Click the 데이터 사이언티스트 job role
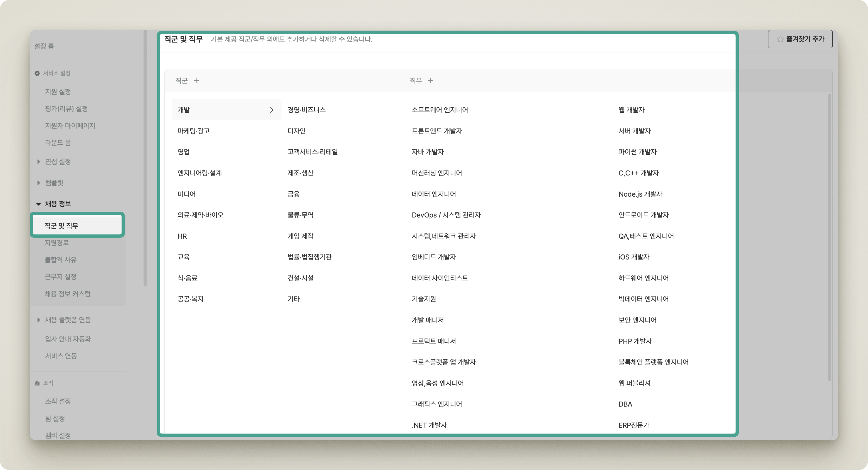 tap(440, 278)
